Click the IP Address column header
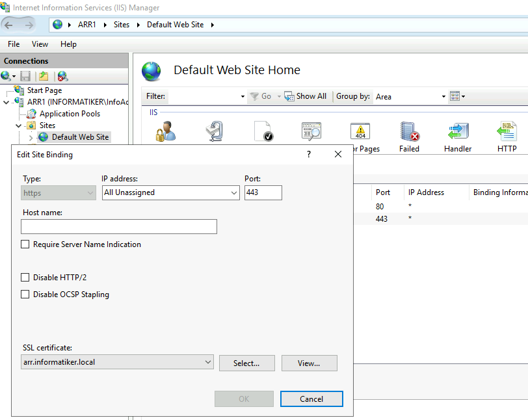528x420 pixels. click(436, 192)
